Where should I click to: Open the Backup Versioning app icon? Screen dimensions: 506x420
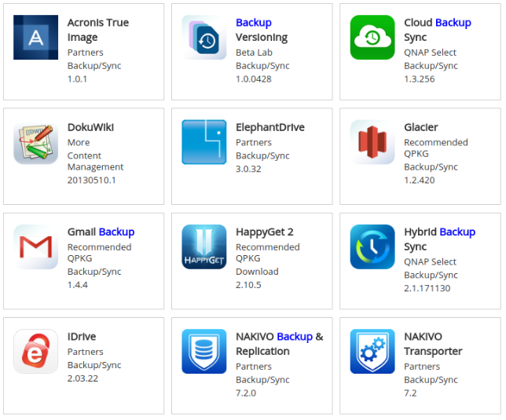(x=204, y=38)
